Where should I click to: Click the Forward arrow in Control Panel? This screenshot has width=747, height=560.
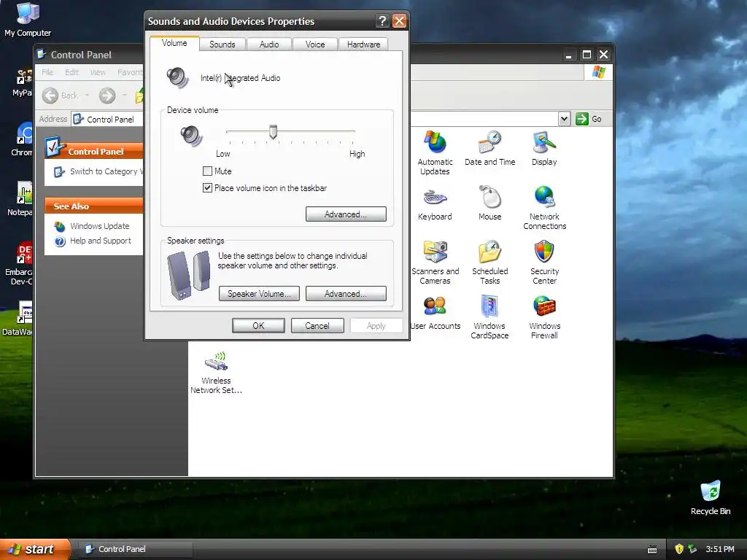[x=107, y=96]
